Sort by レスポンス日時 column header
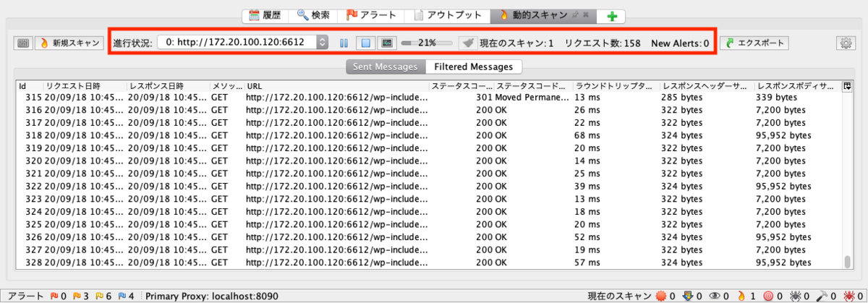Screen dimensions: 868x303 (167, 86)
